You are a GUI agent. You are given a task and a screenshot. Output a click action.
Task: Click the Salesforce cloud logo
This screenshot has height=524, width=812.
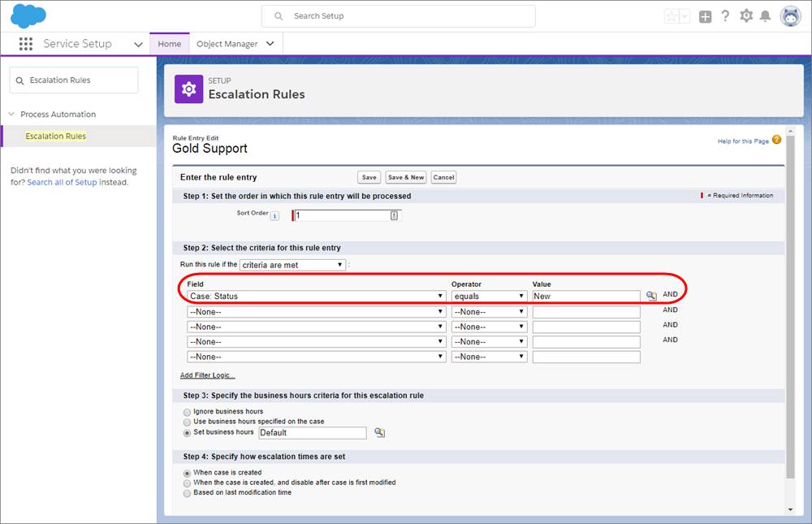point(28,15)
